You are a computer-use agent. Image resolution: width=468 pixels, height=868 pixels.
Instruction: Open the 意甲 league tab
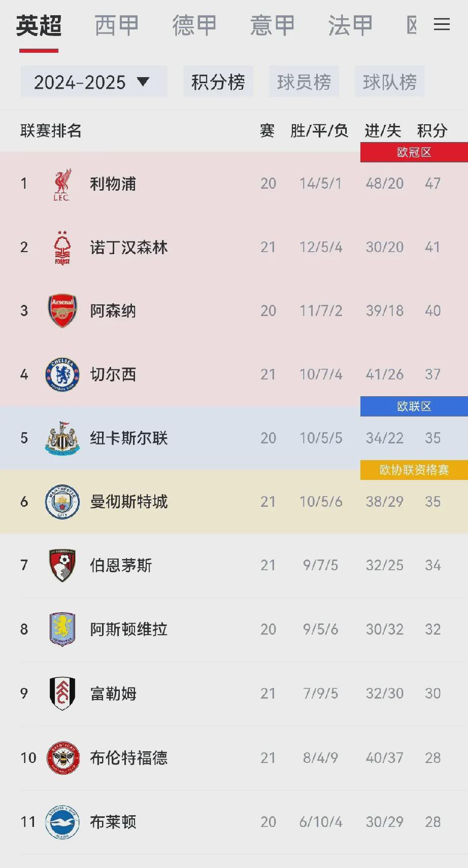coord(273,25)
